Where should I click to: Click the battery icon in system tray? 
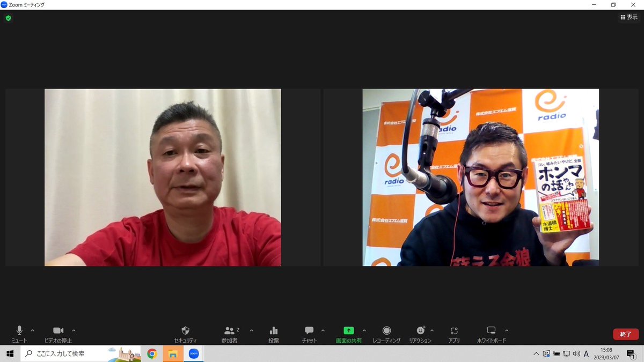pos(557,353)
